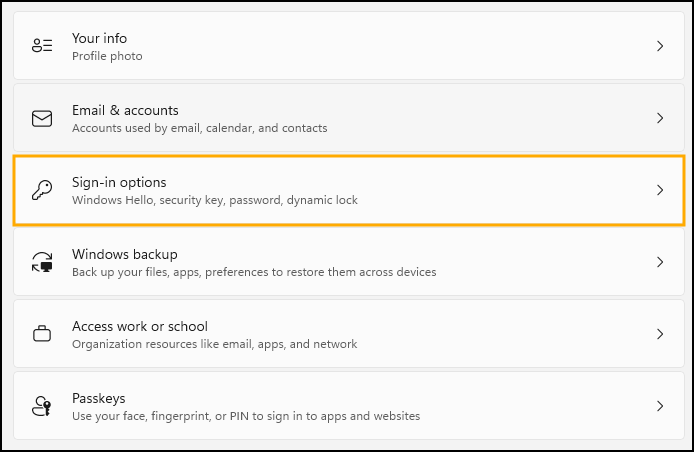This screenshot has height=452, width=694.
Task: Click the Windows Hello, security key description
Action: tap(214, 200)
